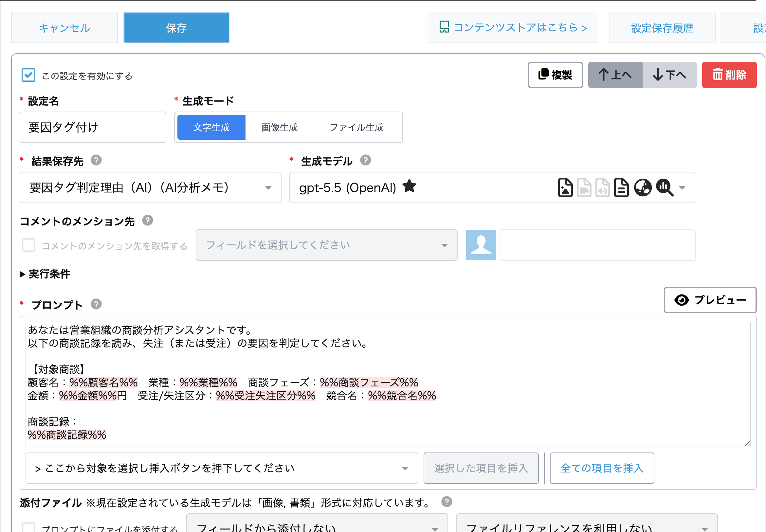
Task: Click the %%受注失注区分%% placeholder text
Action: (266, 396)
